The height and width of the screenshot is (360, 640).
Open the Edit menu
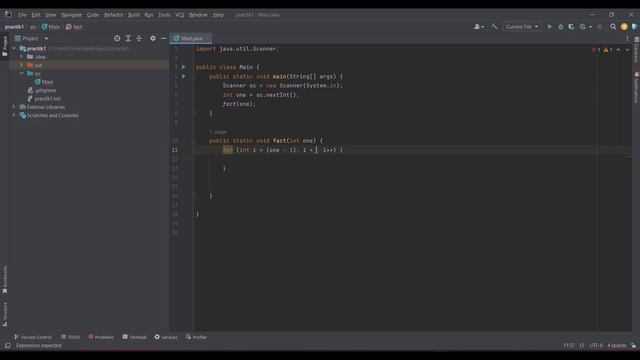point(36,15)
